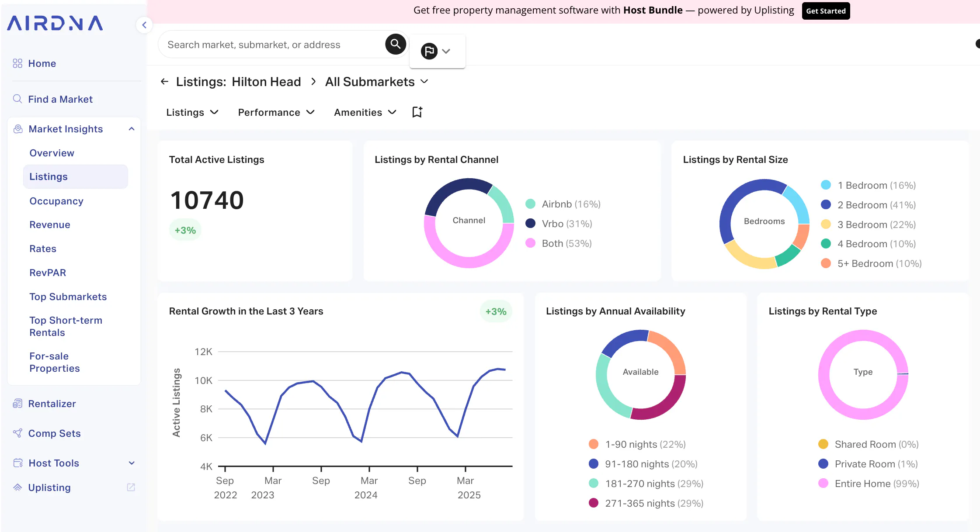Click the Comp Sets icon

[x=17, y=433]
